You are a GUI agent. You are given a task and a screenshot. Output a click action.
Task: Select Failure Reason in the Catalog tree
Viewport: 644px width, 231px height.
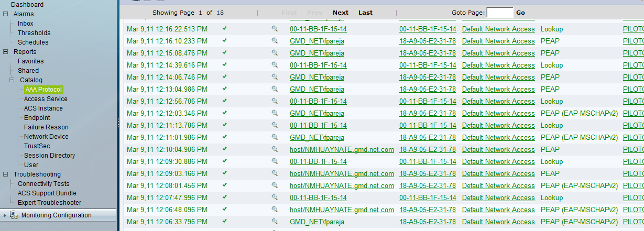point(45,127)
